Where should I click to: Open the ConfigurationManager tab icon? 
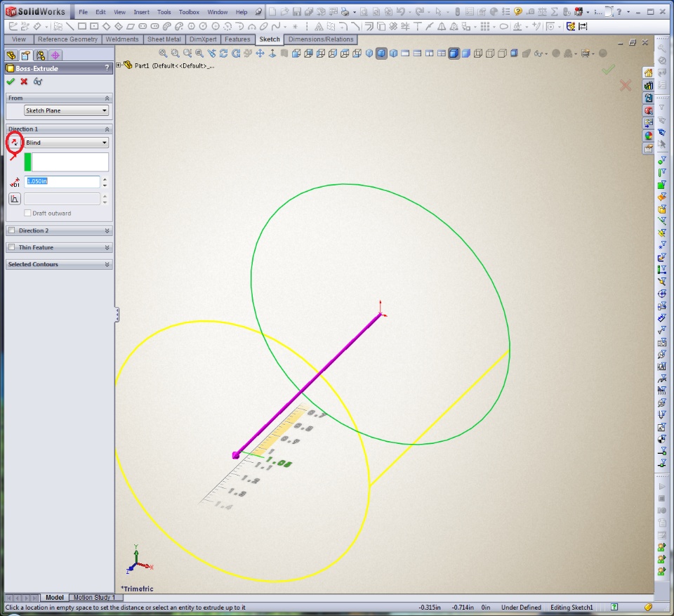[x=41, y=55]
